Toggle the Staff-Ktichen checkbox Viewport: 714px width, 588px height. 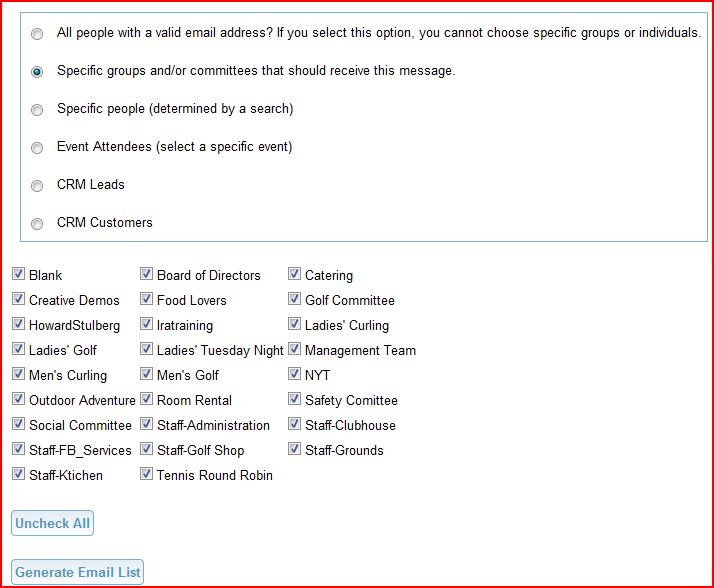pos(18,474)
